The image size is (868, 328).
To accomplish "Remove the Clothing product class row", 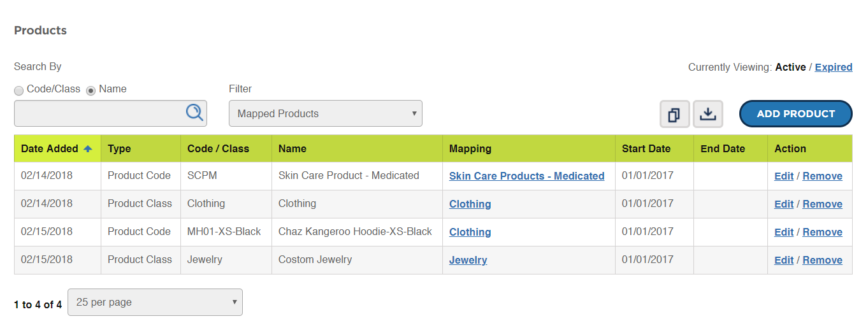I will pyautogui.click(x=822, y=204).
